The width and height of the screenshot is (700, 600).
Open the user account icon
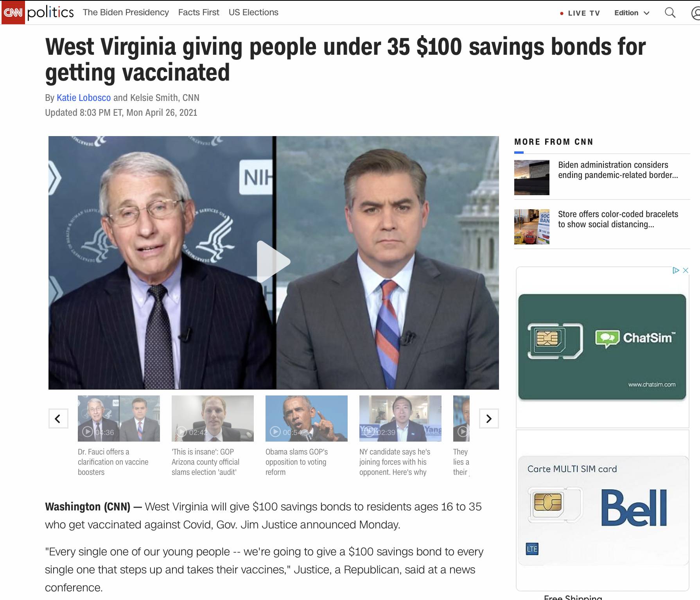point(696,13)
